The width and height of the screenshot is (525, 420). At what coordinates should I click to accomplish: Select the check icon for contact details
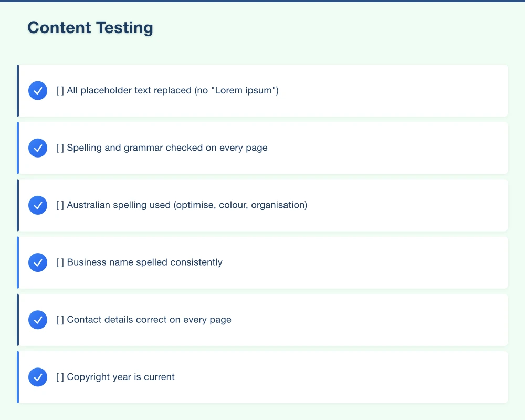tap(37, 319)
